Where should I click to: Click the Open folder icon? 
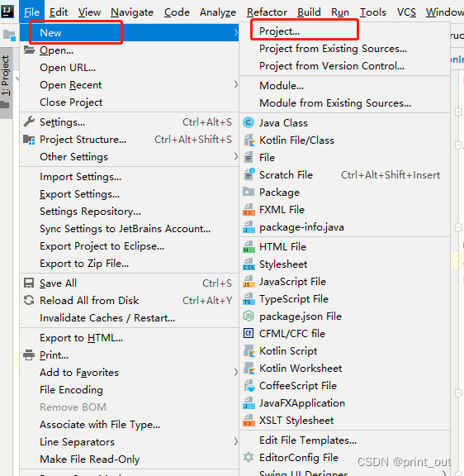(x=30, y=50)
